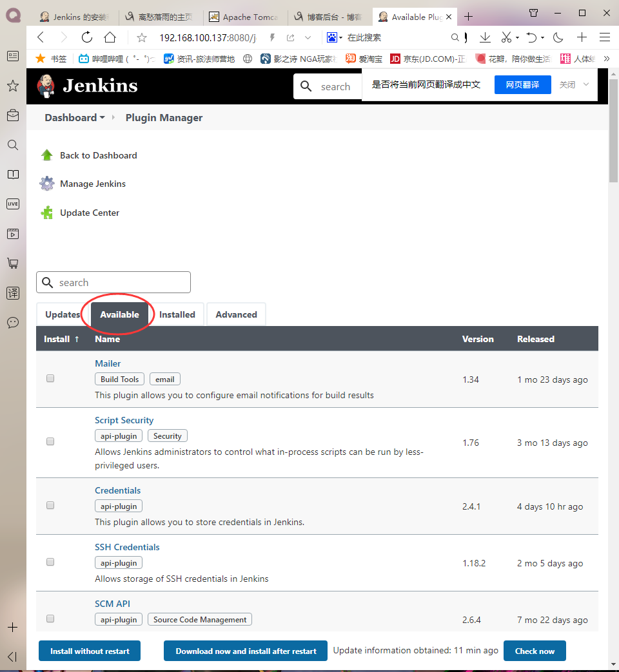The width and height of the screenshot is (619, 672).
Task: Tick the SSH Credentials plugin checkbox
Action: click(50, 562)
